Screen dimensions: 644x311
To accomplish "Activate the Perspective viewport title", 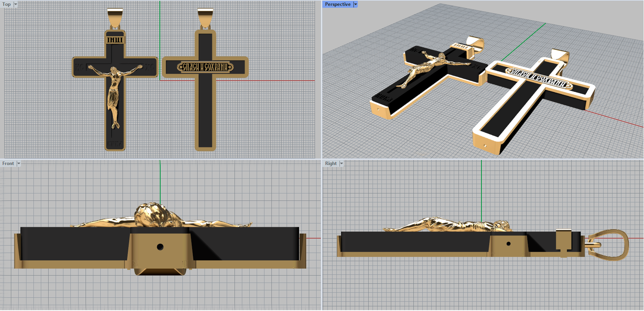I will pyautogui.click(x=337, y=4).
